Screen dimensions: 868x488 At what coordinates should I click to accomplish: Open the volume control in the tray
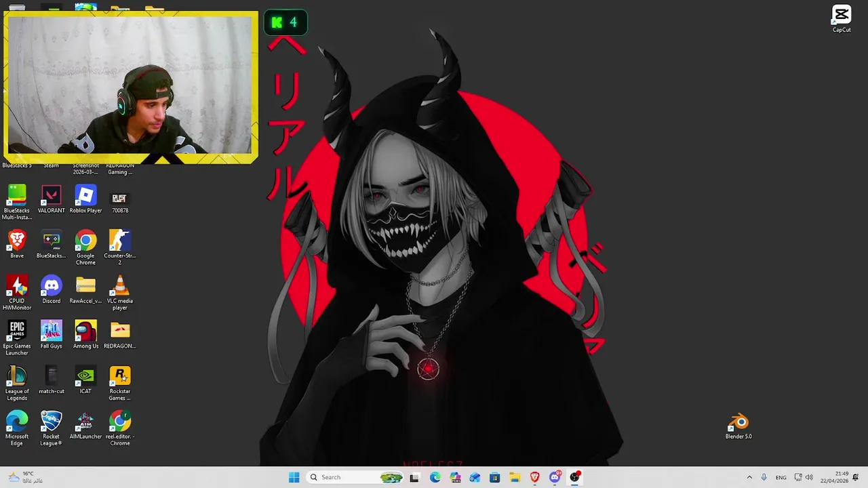809,477
